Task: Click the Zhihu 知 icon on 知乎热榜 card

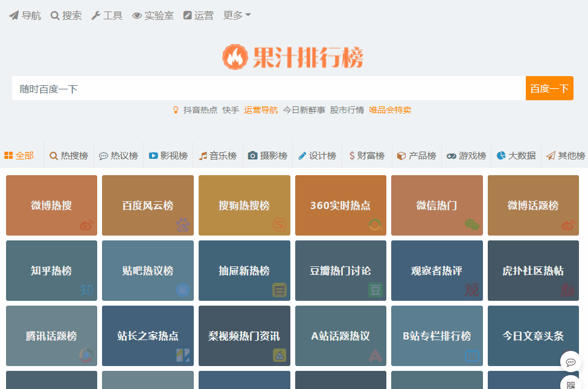Action: [86, 290]
